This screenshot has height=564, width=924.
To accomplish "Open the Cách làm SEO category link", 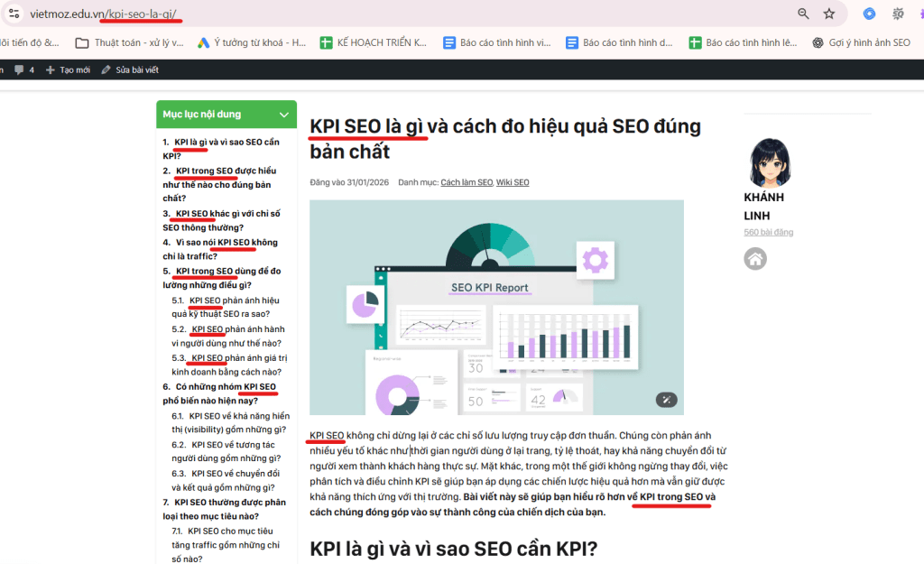I will tap(466, 182).
